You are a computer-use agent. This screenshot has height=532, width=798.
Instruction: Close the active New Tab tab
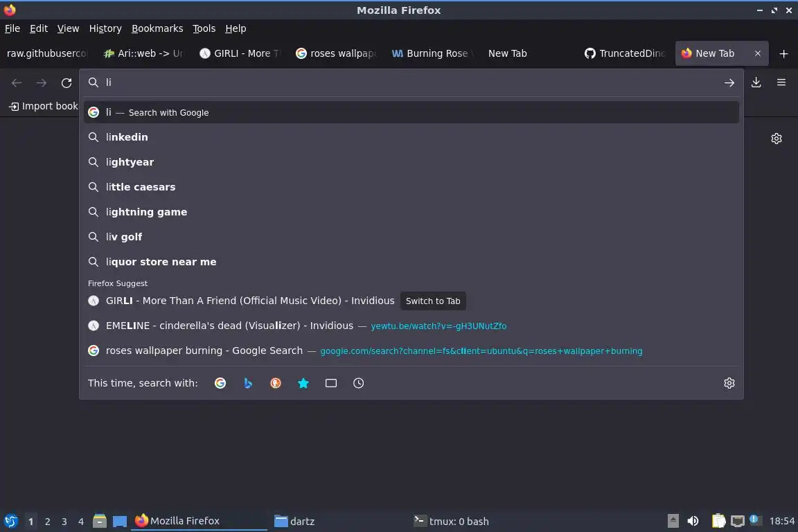pyautogui.click(x=757, y=53)
